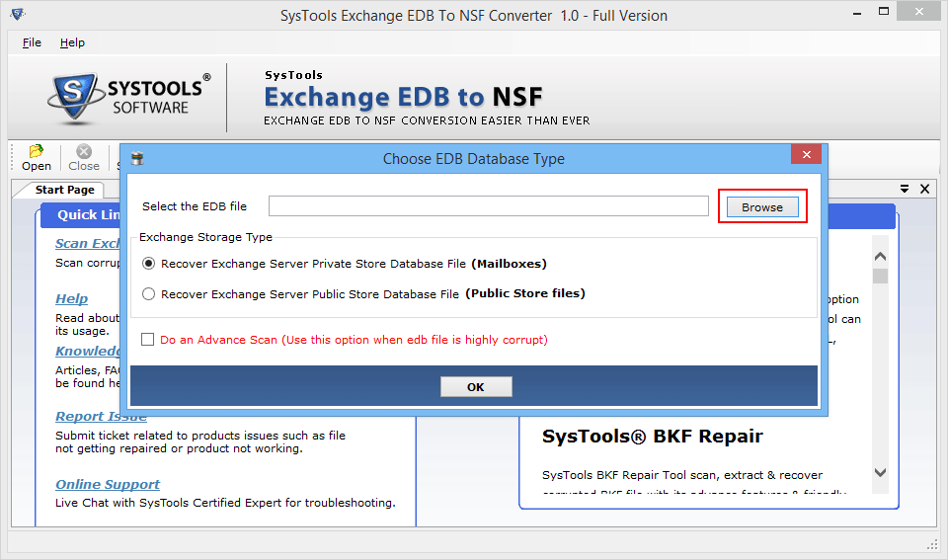This screenshot has width=948, height=560.
Task: Select Public Store Database File option
Action: (363, 294)
